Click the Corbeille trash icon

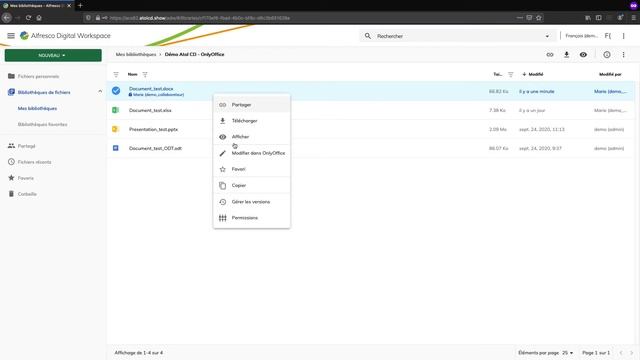(11, 194)
